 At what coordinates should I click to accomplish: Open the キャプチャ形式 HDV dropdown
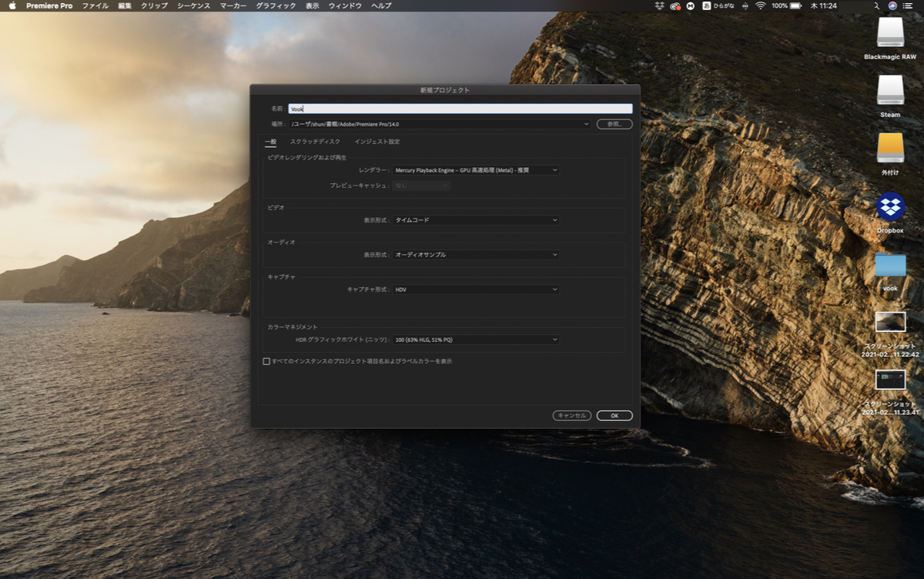(476, 289)
